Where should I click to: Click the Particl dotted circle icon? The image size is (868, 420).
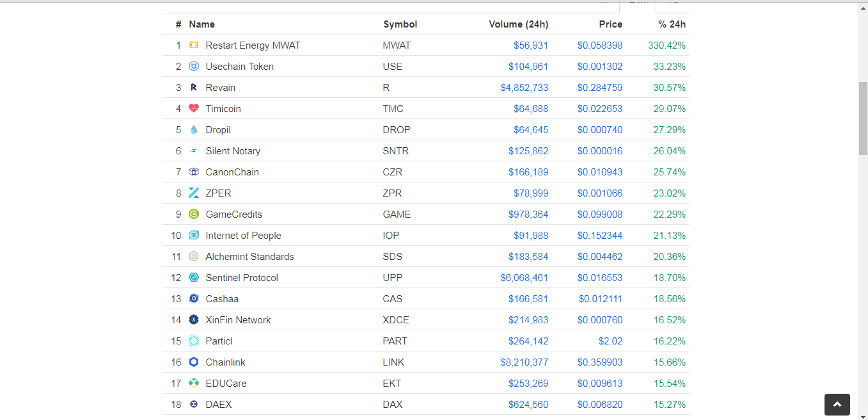point(194,341)
